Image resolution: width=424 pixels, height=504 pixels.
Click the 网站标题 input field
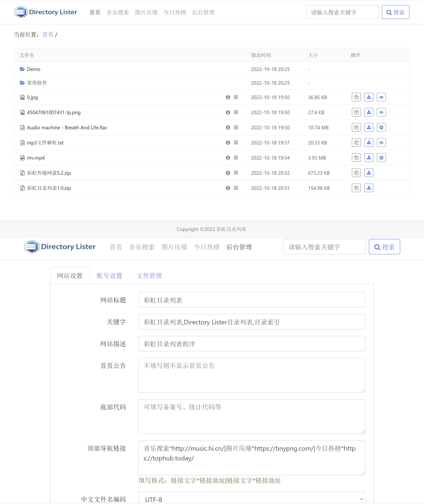tap(252, 300)
